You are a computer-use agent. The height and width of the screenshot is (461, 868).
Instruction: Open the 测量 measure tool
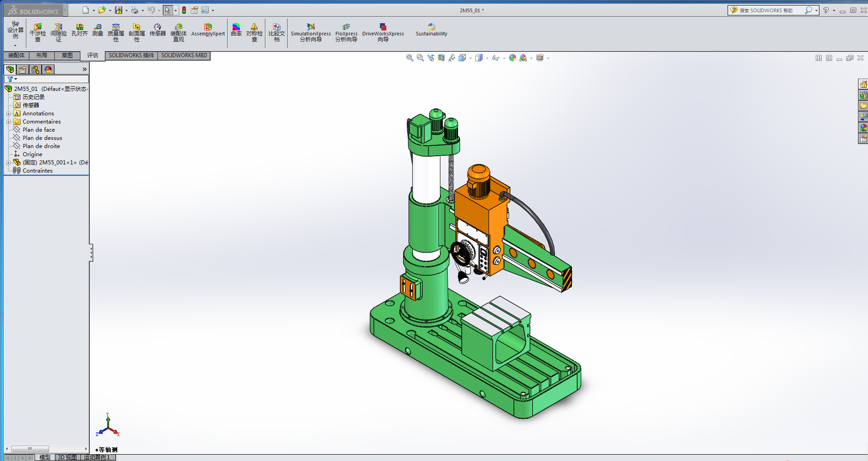coord(98,30)
